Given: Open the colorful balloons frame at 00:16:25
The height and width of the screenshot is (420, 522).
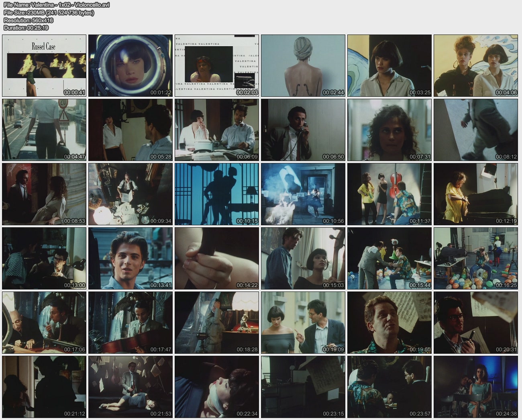Looking at the screenshot, I should [x=476, y=258].
